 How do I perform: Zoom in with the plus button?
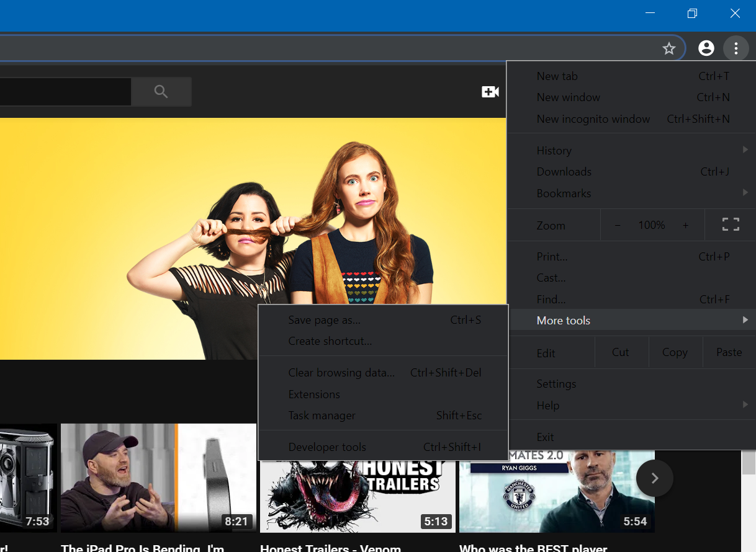686,226
